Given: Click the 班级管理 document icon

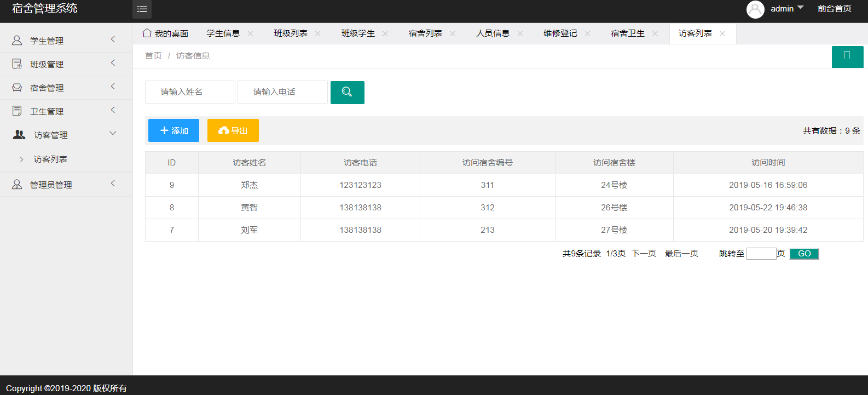Looking at the screenshot, I should [x=17, y=64].
